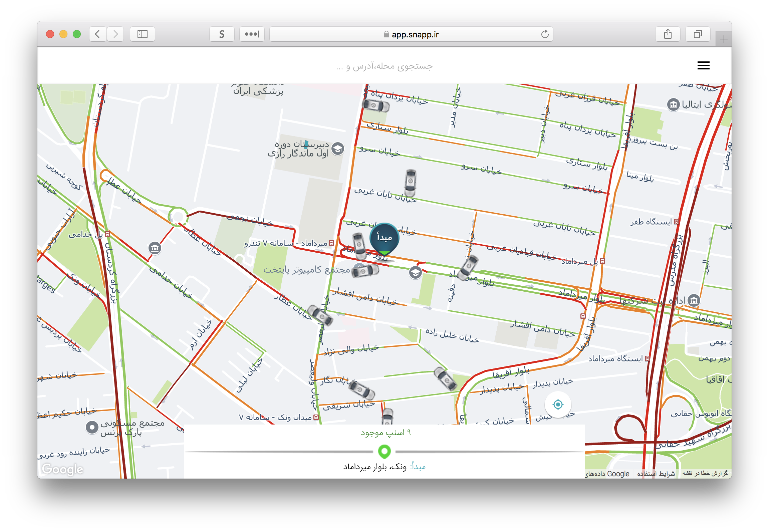
Task: Click the Italy embassy museum icon
Action: [673, 105]
